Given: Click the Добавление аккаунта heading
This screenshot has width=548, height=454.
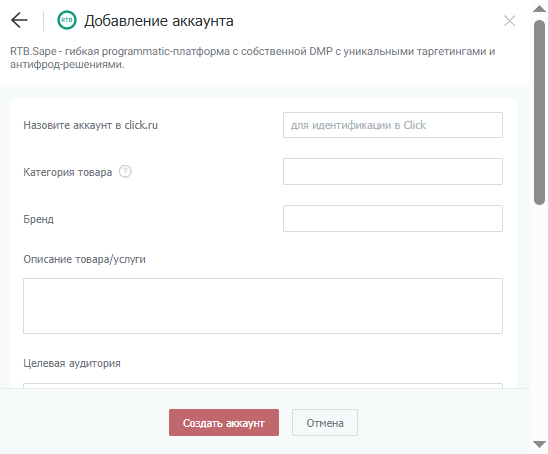Looking at the screenshot, I should click(x=159, y=21).
